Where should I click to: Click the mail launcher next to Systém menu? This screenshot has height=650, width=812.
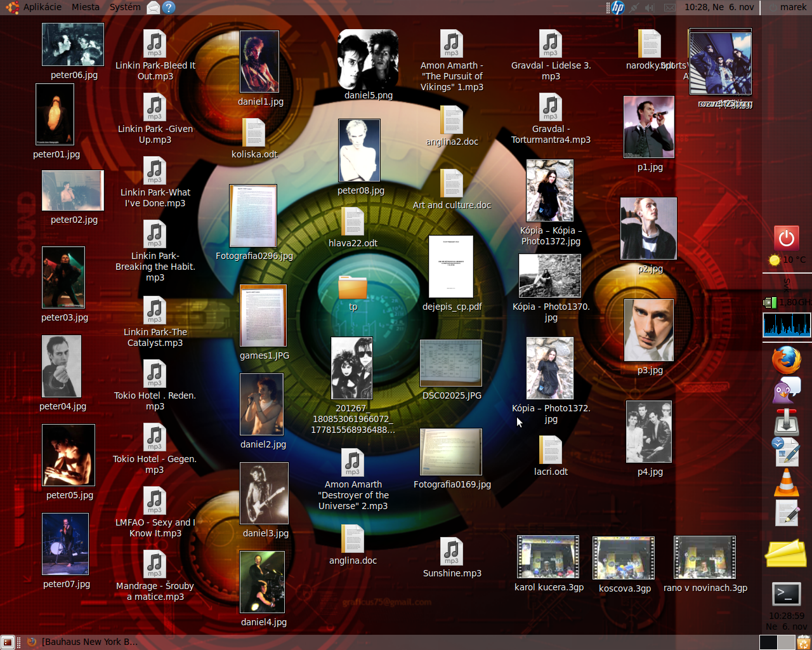153,8
